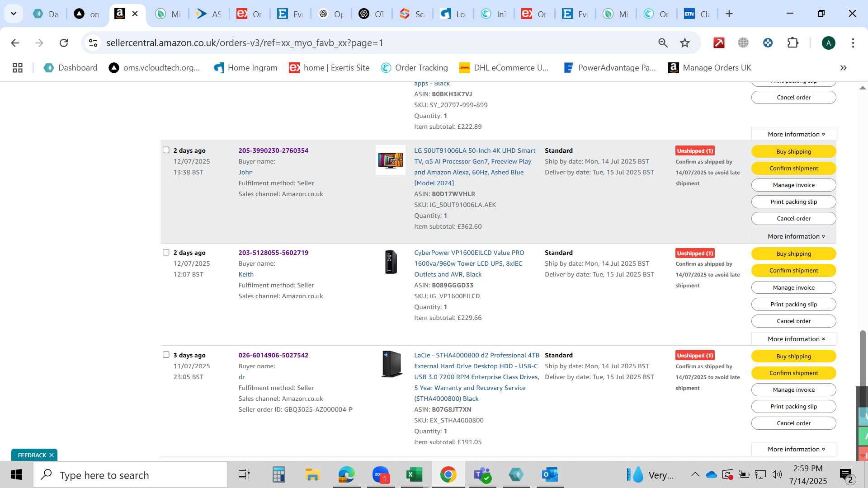The image size is (868, 488).
Task: Select checkbox for order 203-5128055-5602719
Action: [166, 252]
